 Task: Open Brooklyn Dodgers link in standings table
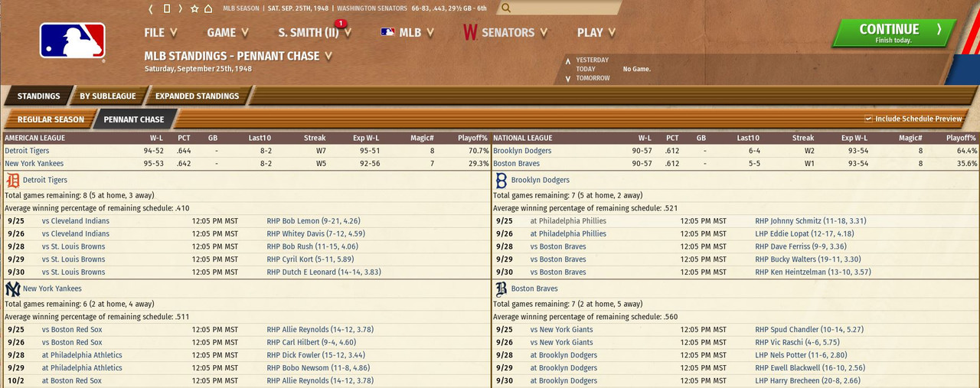pyautogui.click(x=522, y=151)
